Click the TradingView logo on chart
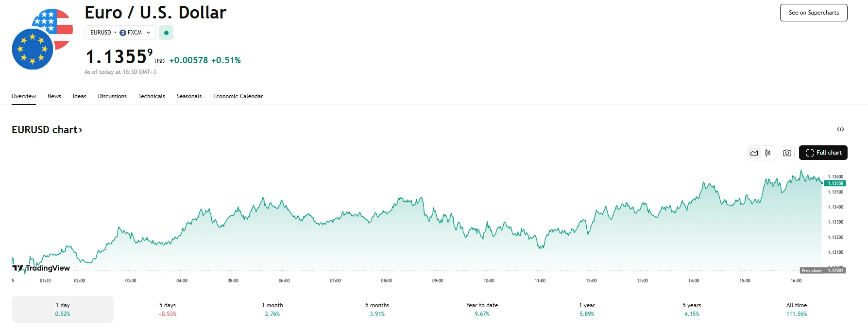Viewport: 868px width, 332px height. tap(41, 268)
